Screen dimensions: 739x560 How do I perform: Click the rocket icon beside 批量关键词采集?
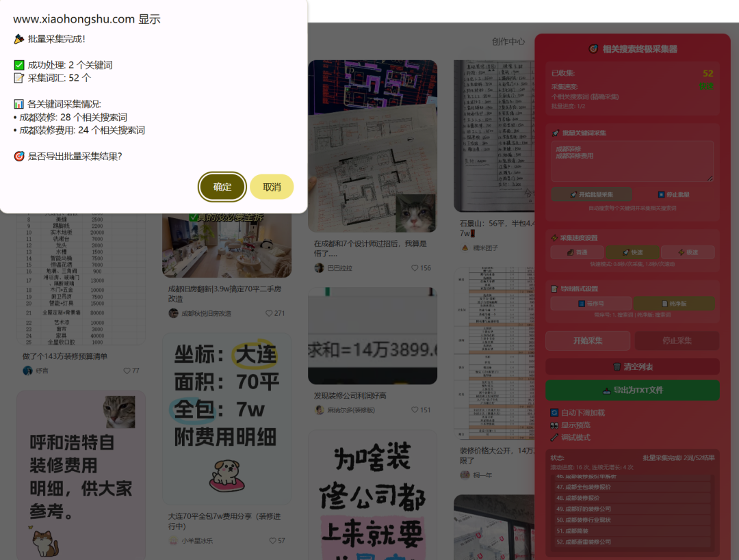[556, 133]
